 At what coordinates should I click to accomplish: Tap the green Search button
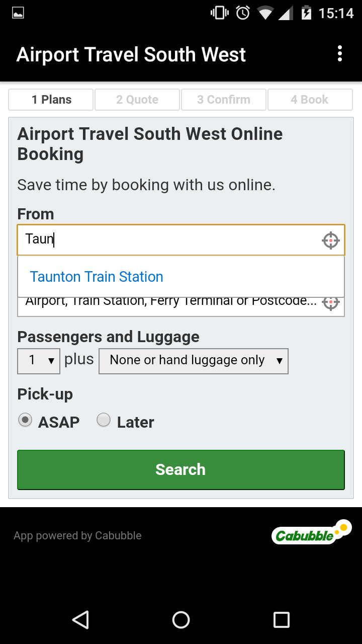pyautogui.click(x=181, y=470)
